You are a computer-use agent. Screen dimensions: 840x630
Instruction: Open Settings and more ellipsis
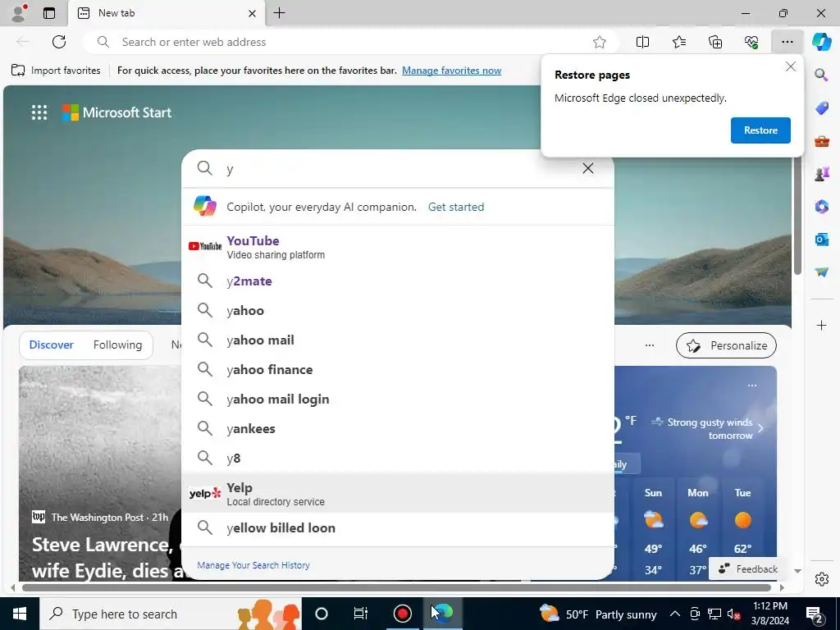tap(787, 42)
